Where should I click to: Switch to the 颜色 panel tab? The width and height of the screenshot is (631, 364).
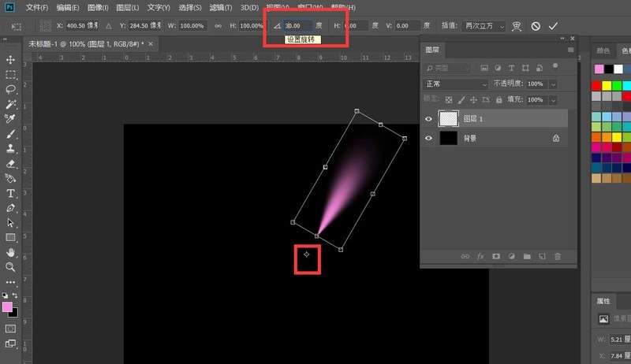pos(604,50)
